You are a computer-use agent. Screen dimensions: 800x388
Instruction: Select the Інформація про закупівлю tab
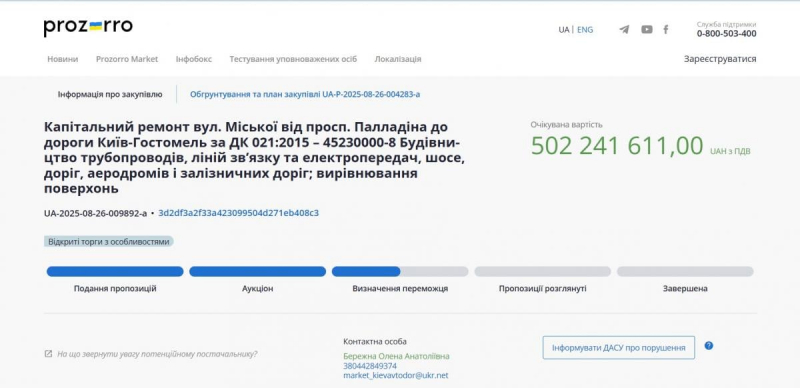pyautogui.click(x=110, y=94)
